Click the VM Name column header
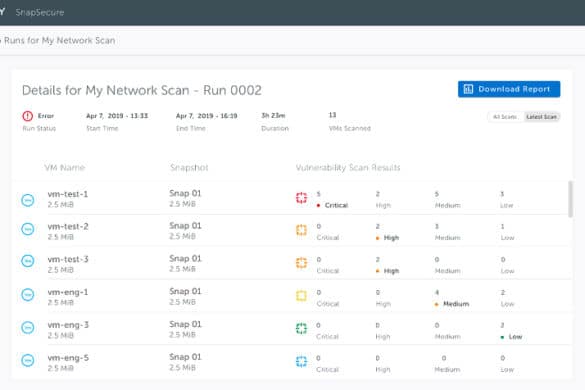Viewport: 585px width, 390px height. (65, 168)
